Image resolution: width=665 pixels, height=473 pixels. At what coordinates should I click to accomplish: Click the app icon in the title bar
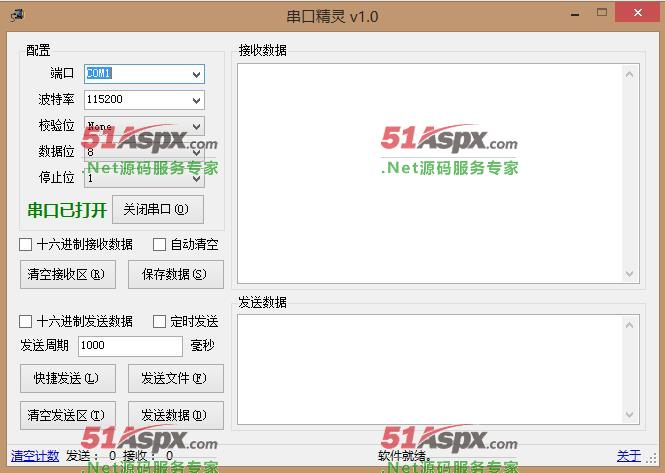[17, 15]
